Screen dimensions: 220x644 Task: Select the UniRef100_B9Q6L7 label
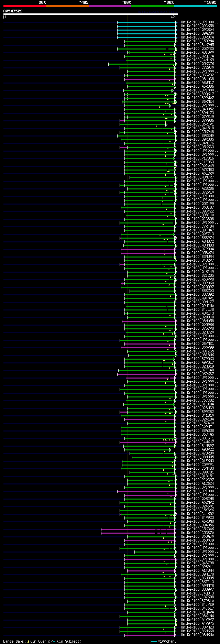(x=197, y=94)
